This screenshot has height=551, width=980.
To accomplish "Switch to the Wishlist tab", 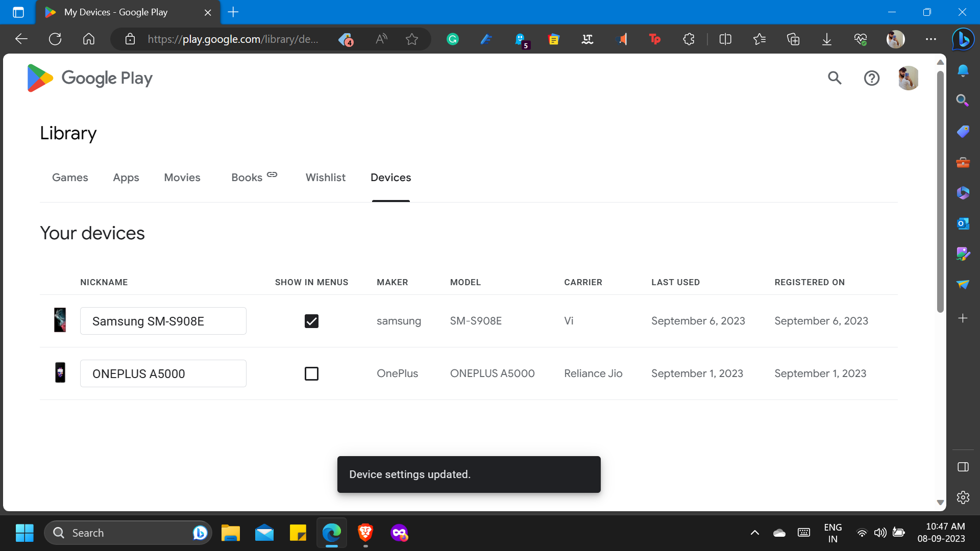I will (x=325, y=178).
